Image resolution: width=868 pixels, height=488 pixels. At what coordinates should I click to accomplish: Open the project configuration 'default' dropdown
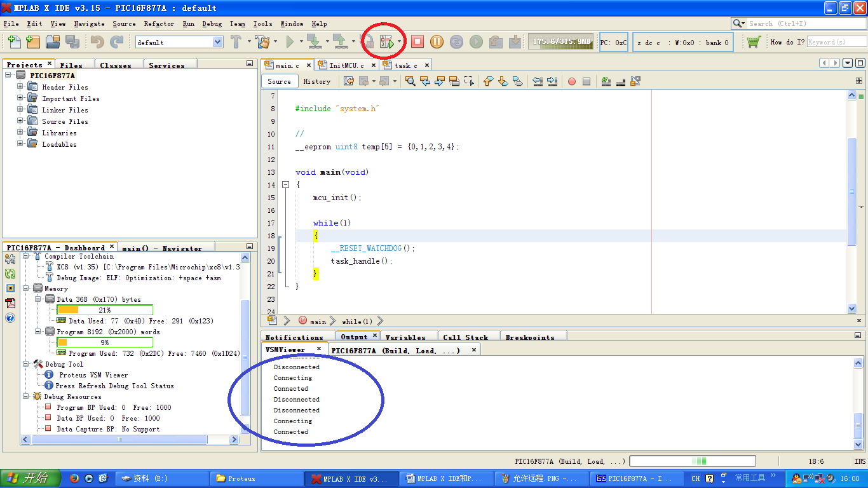[x=218, y=42]
